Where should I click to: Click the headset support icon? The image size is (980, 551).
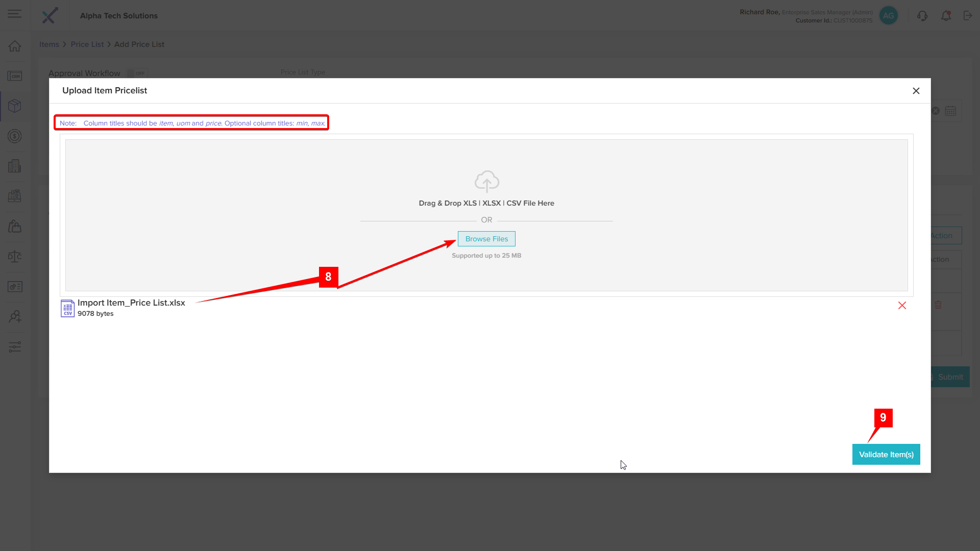coord(922,16)
